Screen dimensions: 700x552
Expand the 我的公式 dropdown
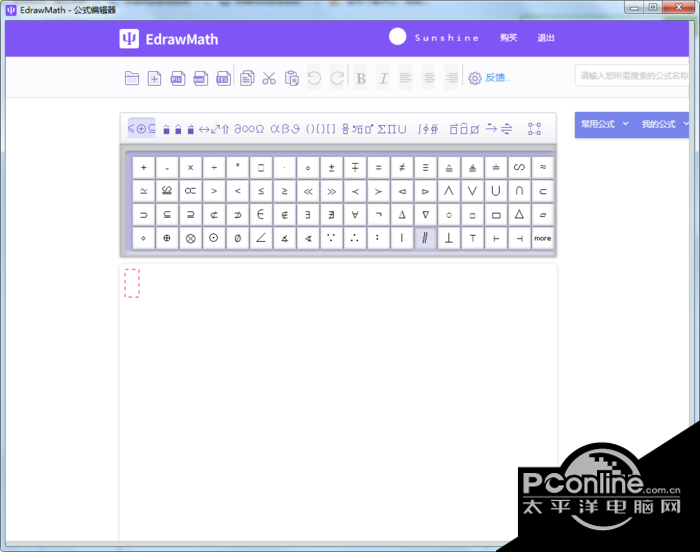click(x=664, y=124)
